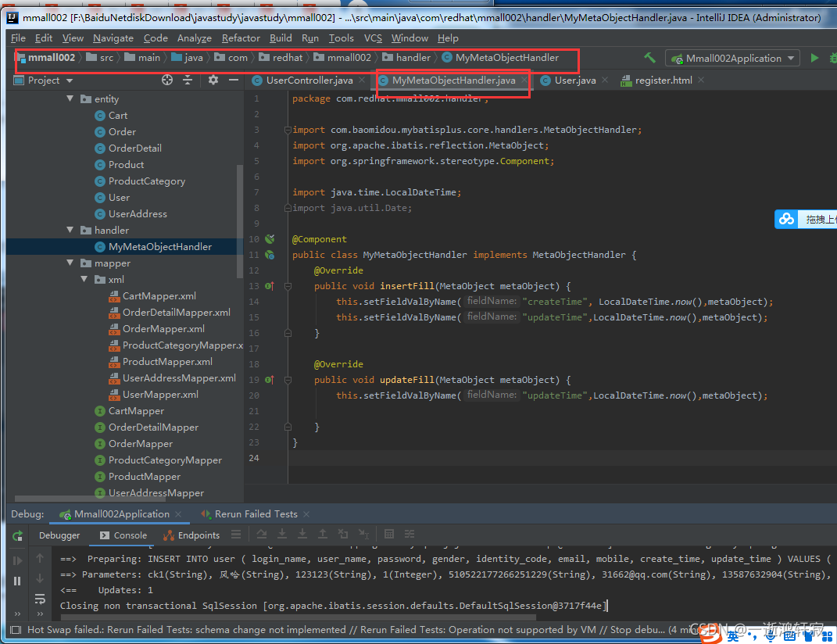Screen dimensions: 837x644
Task: Click the Resume Program icon
Action: click(18, 560)
